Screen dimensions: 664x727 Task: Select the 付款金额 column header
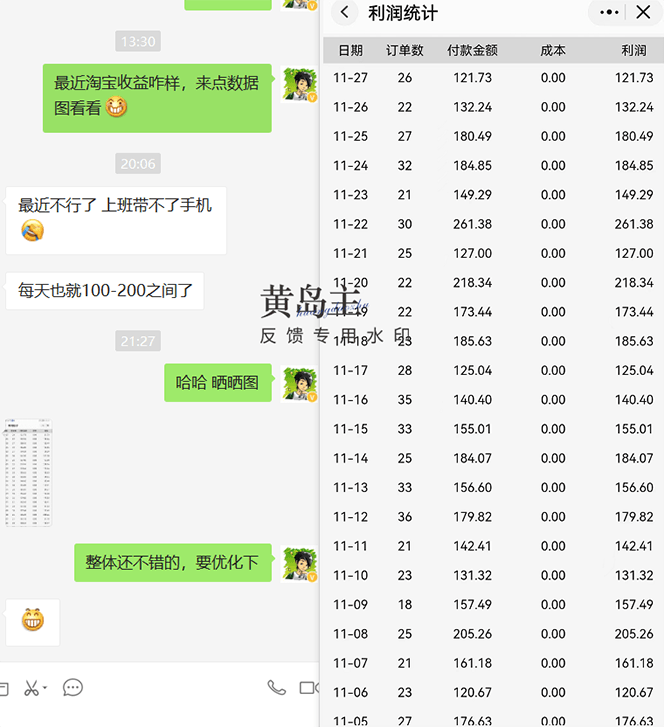tap(472, 50)
